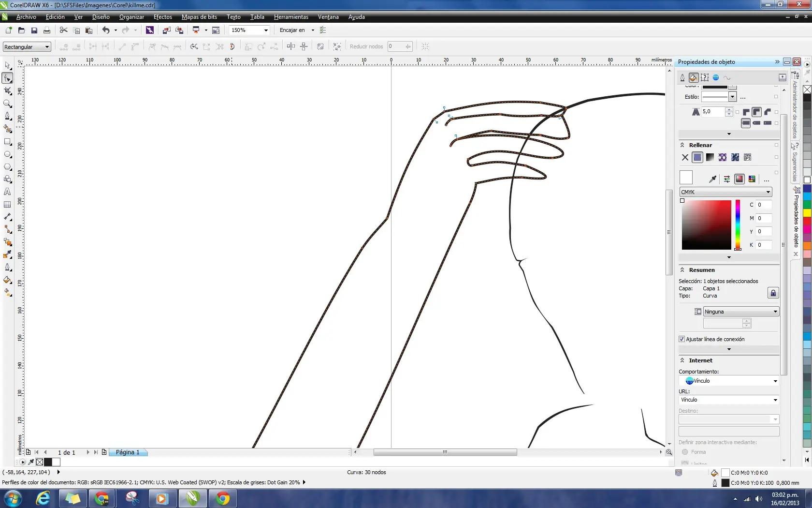Open the Ninguna wrap dropdown
This screenshot has width=812, height=508.
click(x=741, y=312)
